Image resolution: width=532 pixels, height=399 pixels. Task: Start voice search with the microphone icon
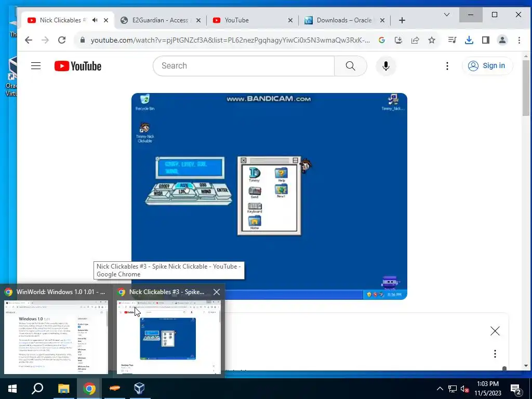(386, 66)
